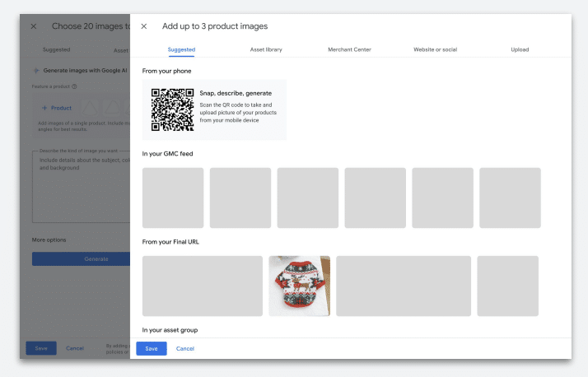
Task: Click Cancel in the product images dialog
Action: pyautogui.click(x=185, y=348)
